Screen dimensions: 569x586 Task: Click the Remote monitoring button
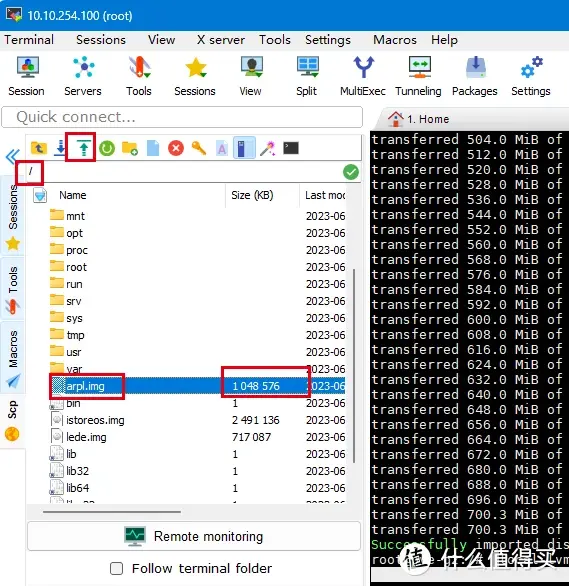(194, 536)
